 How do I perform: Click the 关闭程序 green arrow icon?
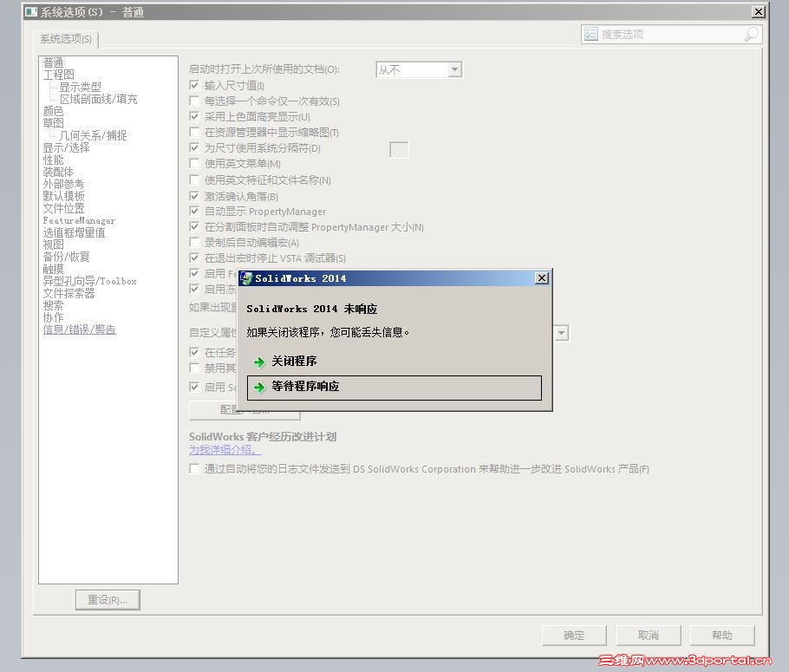(x=259, y=362)
